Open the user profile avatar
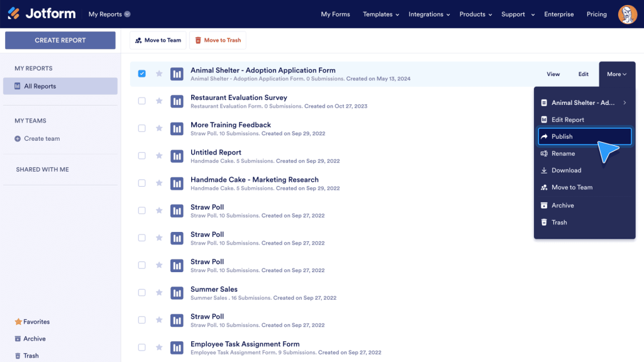The height and width of the screenshot is (362, 644). 627,14
